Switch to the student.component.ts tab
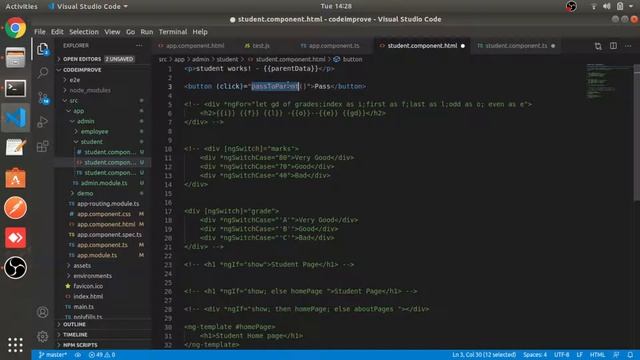Image resolution: width=640 pixels, height=360 pixels. coord(517,46)
